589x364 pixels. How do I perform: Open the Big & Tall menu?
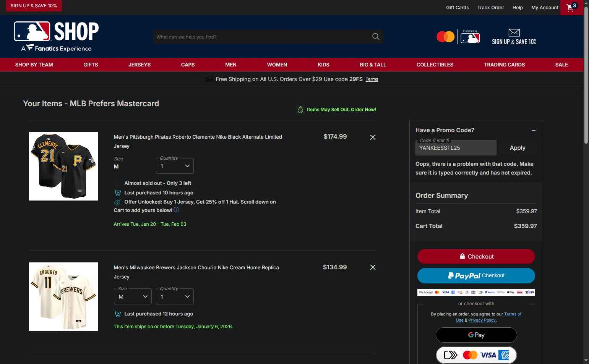(373, 65)
